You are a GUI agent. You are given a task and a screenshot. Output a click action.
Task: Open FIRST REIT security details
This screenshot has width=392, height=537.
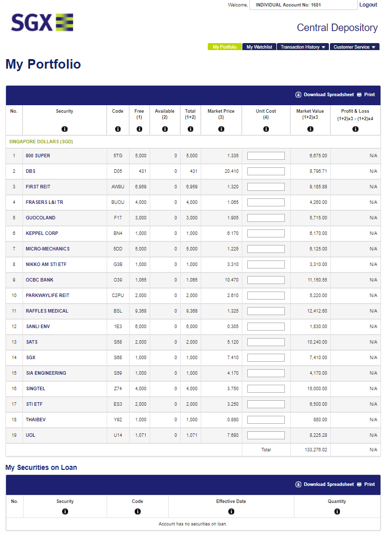[x=38, y=187]
